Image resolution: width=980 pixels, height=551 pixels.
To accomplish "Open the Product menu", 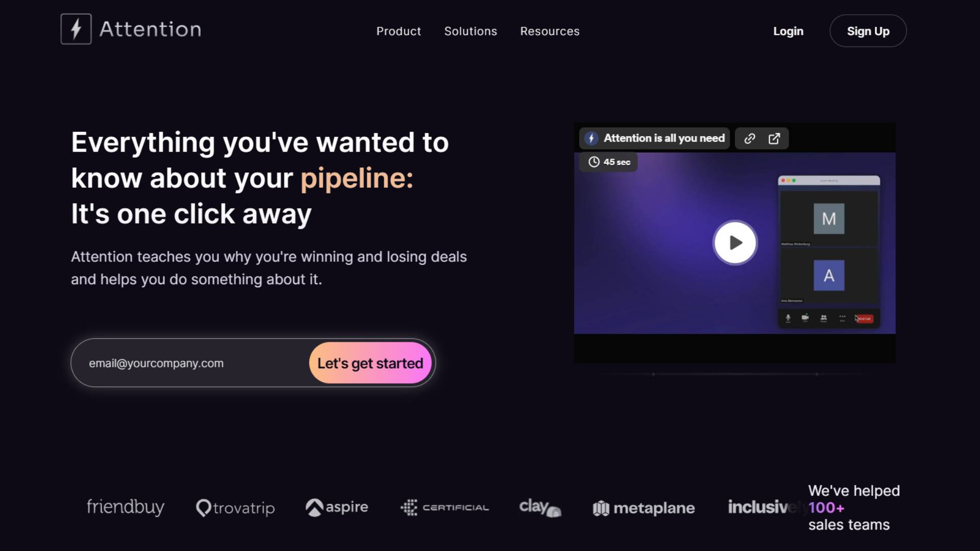I will pos(399,31).
